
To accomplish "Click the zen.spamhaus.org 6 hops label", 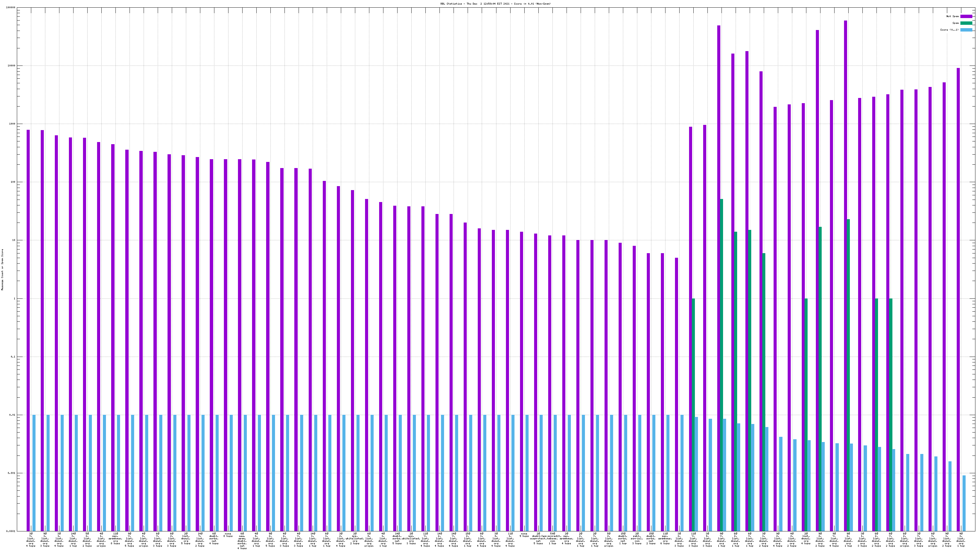I will 665,538.
